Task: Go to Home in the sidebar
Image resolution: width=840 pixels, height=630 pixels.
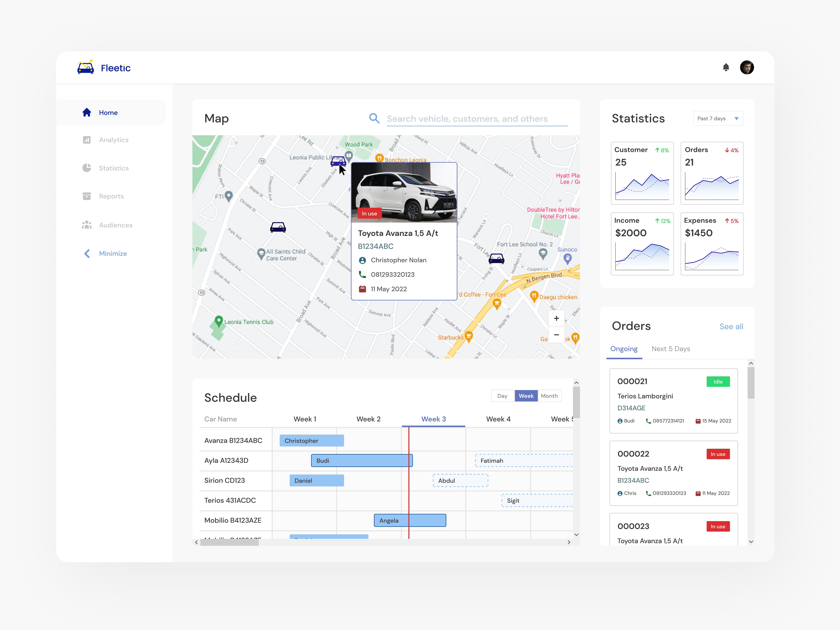Action: pos(111,112)
